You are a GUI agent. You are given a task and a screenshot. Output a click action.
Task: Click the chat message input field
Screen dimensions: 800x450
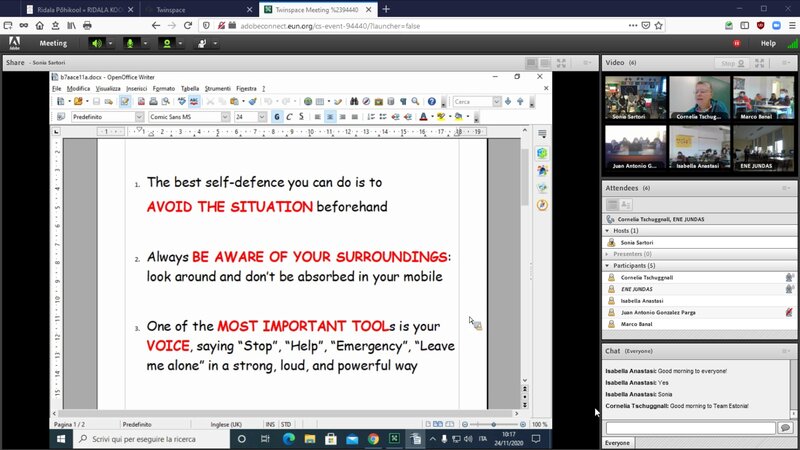[x=690, y=428]
